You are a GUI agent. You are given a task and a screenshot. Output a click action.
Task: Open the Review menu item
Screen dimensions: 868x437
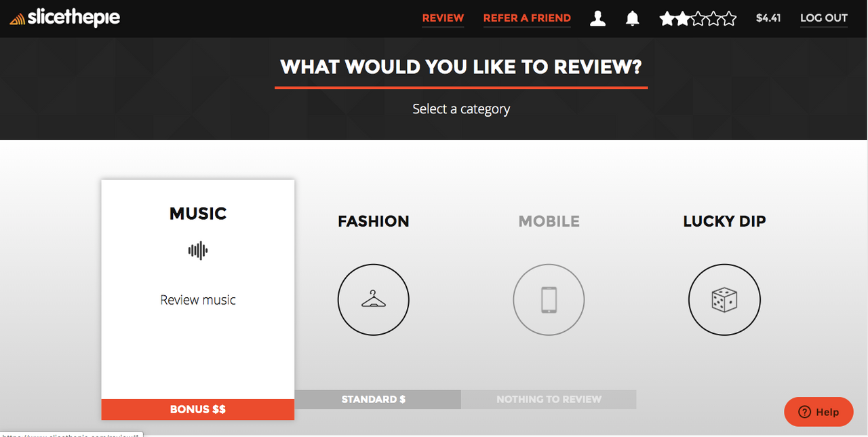443,18
